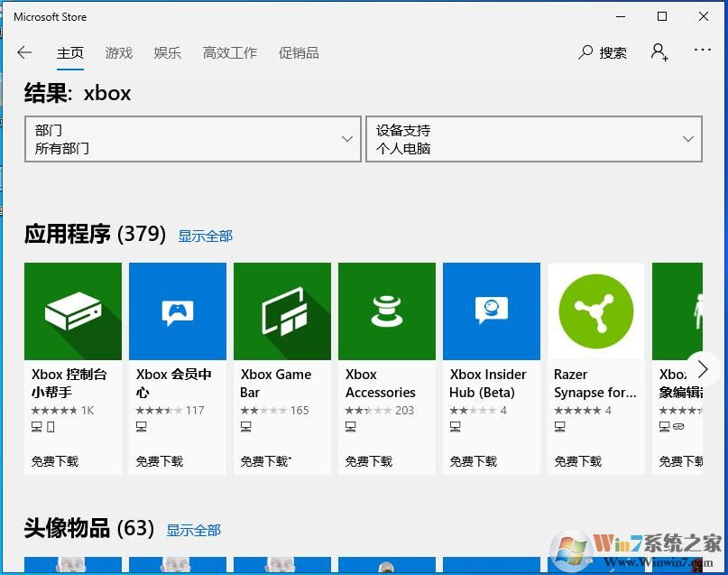728x575 pixels.
Task: Open the Razer Synapse app page
Action: (x=595, y=311)
